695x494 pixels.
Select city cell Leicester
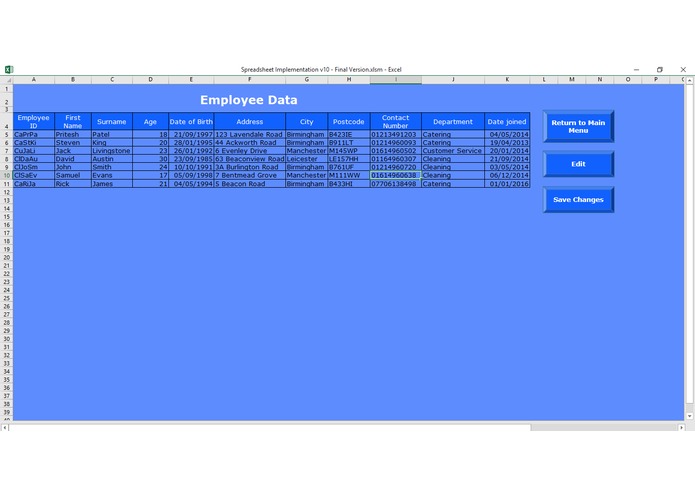tap(307, 159)
